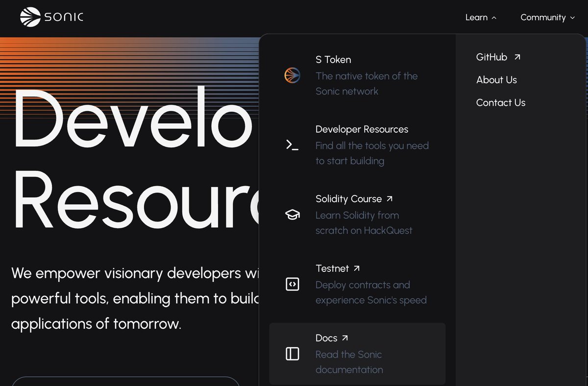
Task: Open the Solidity Course link
Action: (357, 215)
